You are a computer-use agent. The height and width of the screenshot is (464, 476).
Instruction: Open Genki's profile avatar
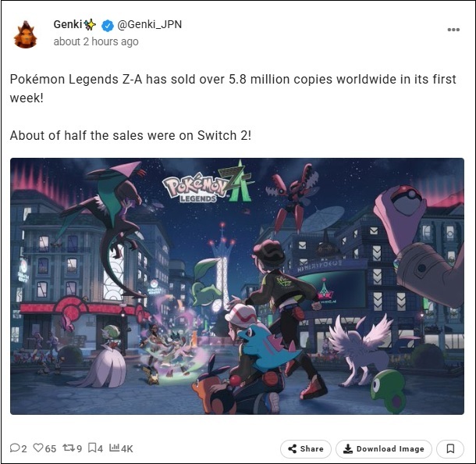point(25,34)
